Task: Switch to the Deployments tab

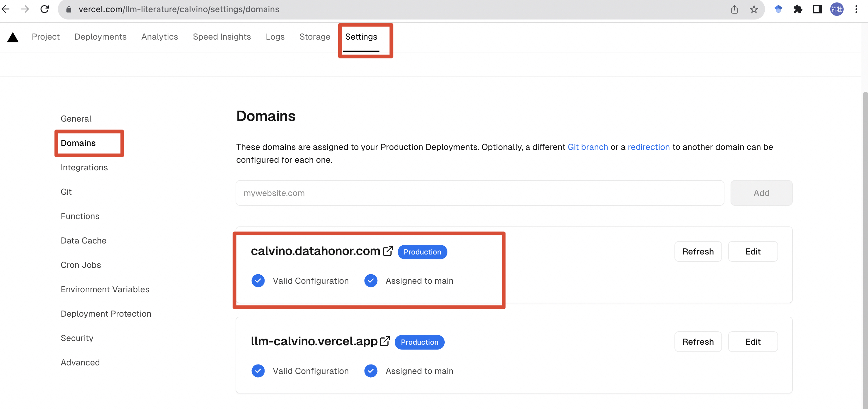Action: pyautogui.click(x=100, y=37)
